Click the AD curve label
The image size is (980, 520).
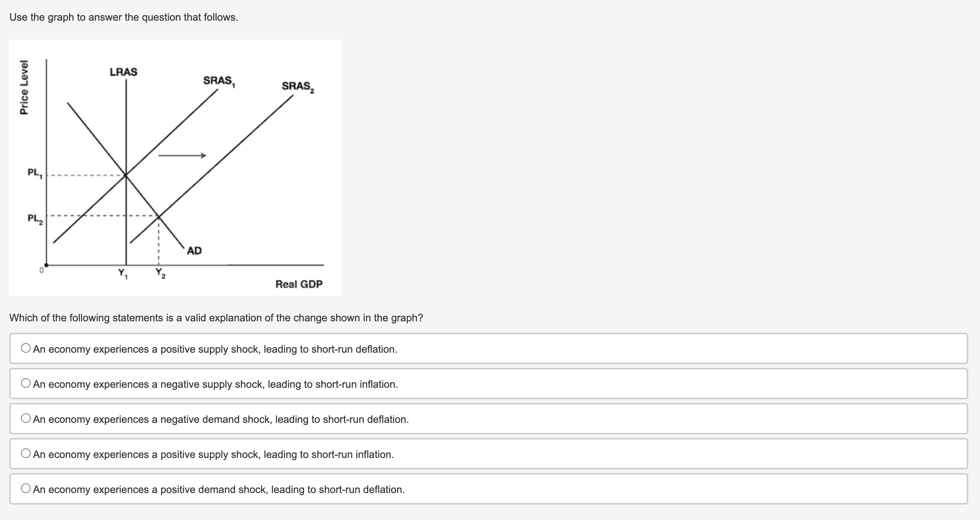tap(194, 251)
